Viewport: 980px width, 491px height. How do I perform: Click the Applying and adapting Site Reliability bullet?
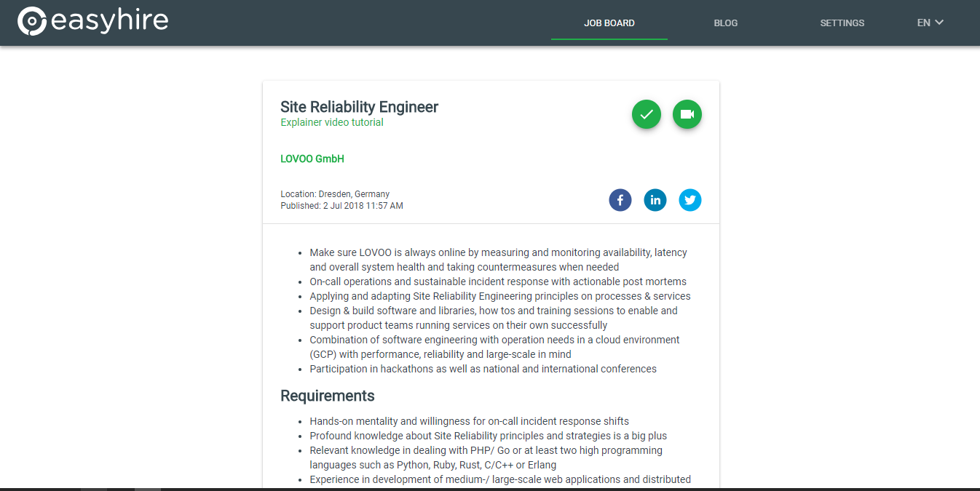[x=500, y=296]
